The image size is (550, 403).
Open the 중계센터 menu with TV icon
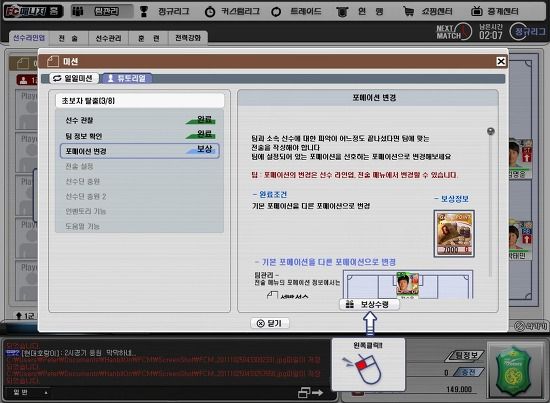pyautogui.click(x=495, y=11)
